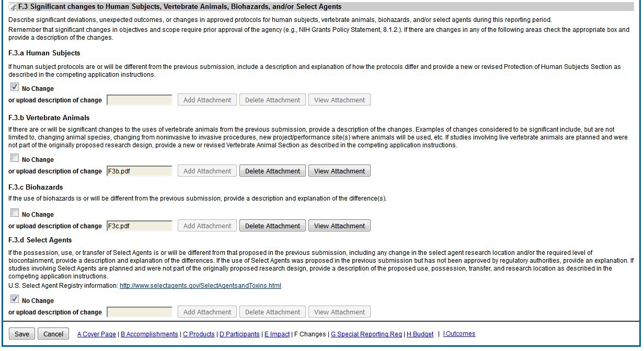Check No Change for Vertebrate Animals
The width and height of the screenshot is (644, 351).
15,159
